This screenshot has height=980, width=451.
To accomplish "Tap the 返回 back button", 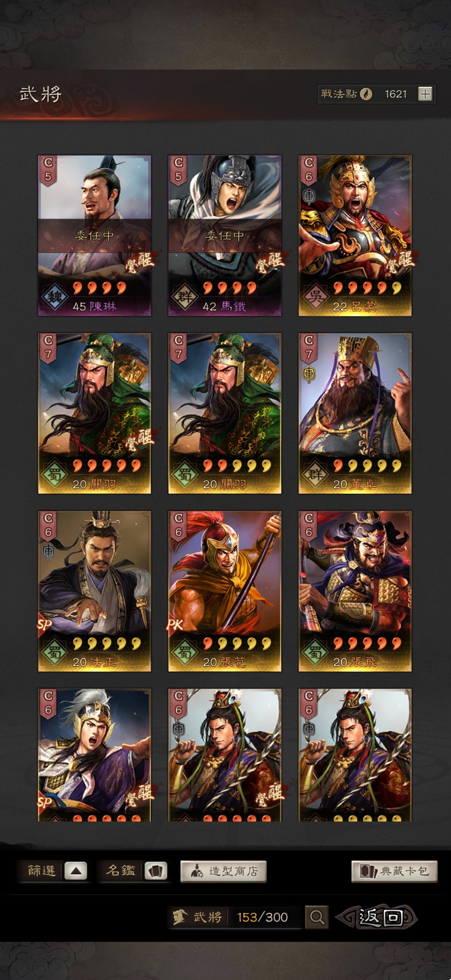I will [x=377, y=917].
